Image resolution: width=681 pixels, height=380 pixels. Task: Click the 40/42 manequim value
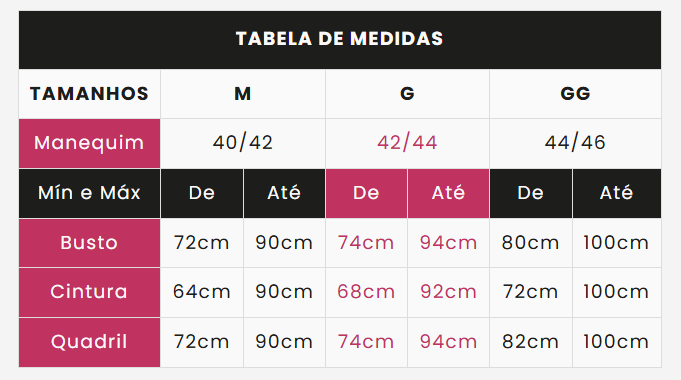point(243,143)
